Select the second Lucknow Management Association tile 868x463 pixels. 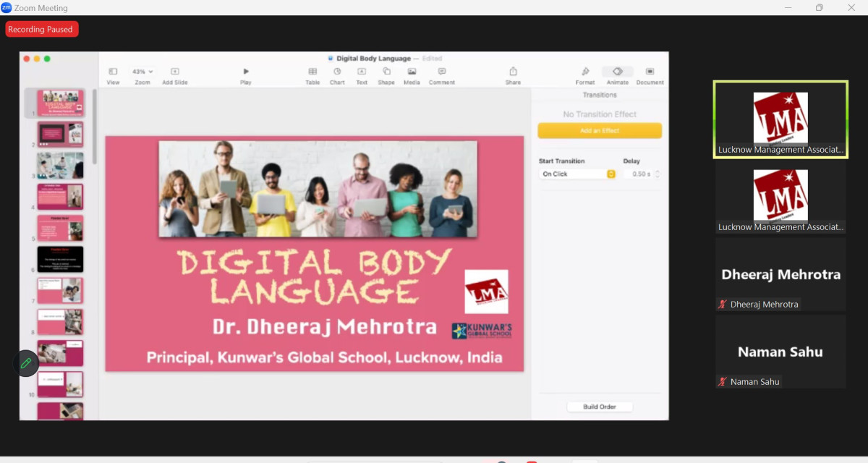[x=780, y=197]
